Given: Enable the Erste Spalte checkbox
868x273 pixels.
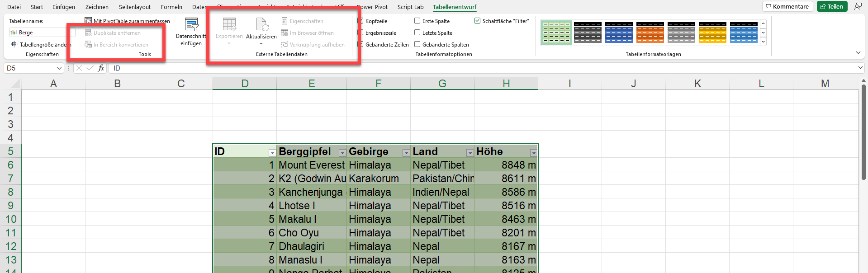Looking at the screenshot, I should 417,21.
